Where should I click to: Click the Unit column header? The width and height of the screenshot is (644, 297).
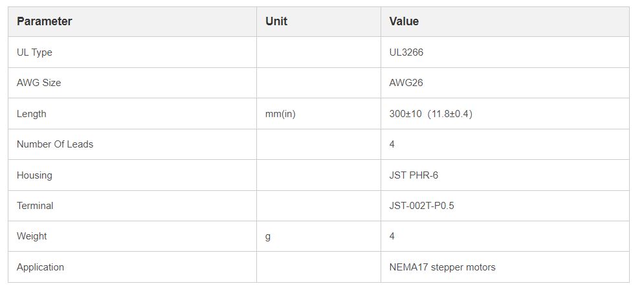276,21
